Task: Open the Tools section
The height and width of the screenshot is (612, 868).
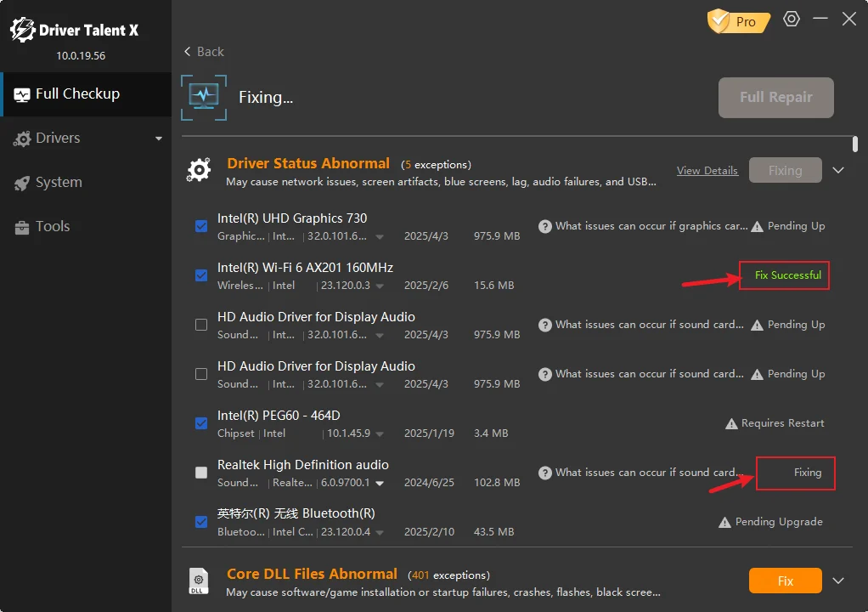Action: click(86, 226)
